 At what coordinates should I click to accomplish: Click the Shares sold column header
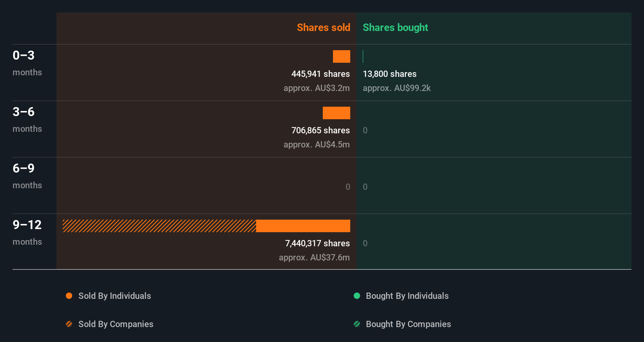[x=323, y=27]
